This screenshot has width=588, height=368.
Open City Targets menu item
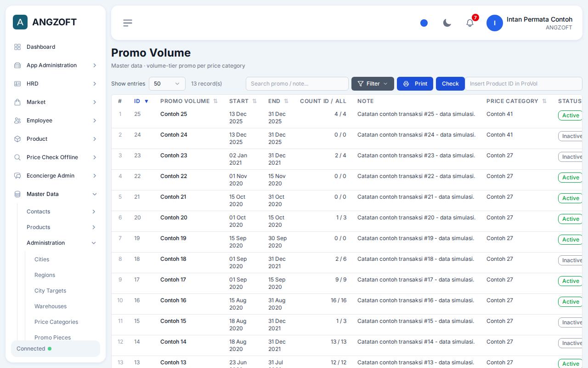tap(50, 291)
